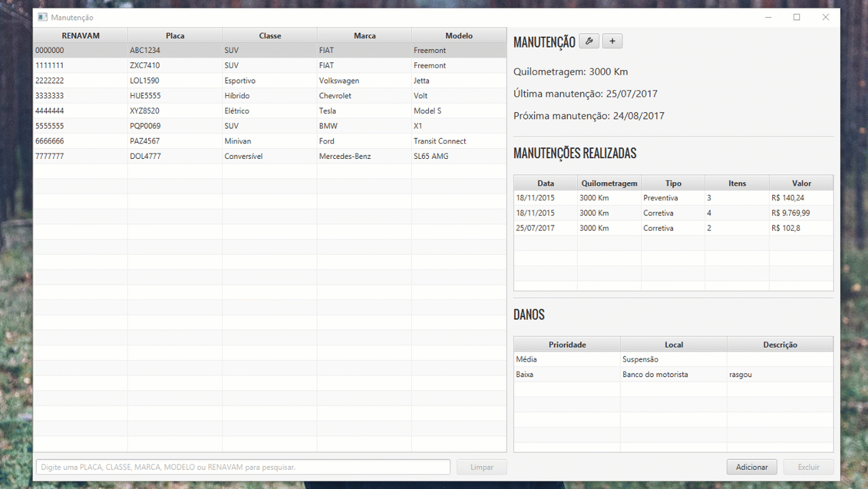Click the Jetta model cell
The image size is (868, 489).
click(459, 81)
